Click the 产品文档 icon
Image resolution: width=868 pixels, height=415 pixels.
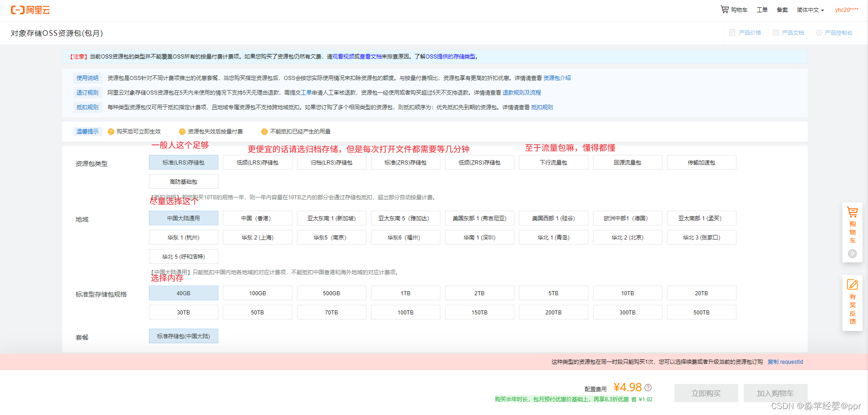(x=776, y=33)
